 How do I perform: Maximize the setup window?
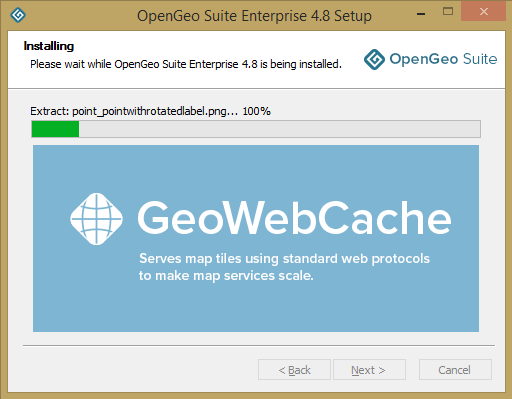[x=448, y=12]
